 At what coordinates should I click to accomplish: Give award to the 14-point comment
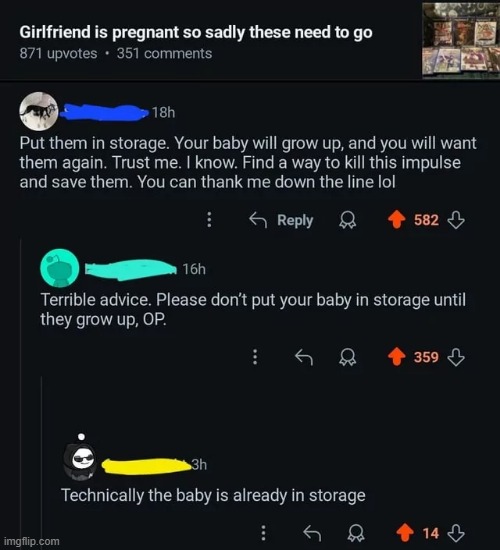(356, 534)
